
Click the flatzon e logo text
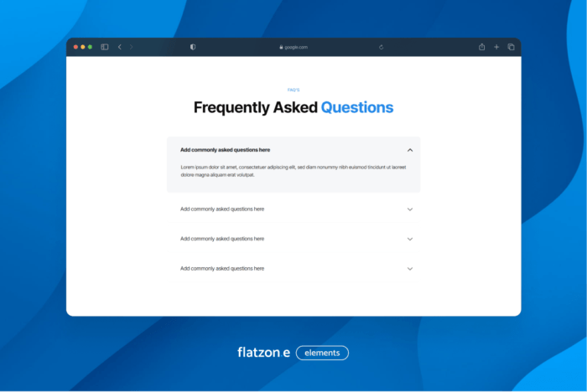coord(263,353)
